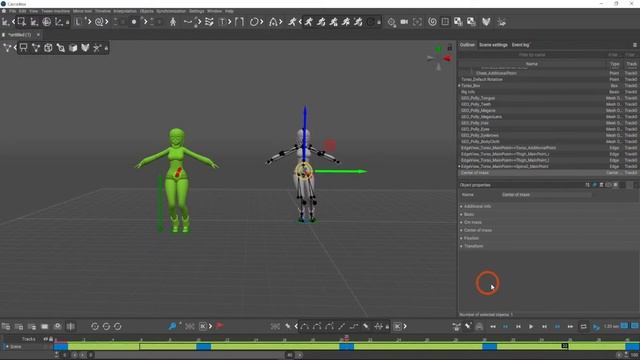Image resolution: width=640 pixels, height=360 pixels.
Task: Click the red flag icon on timeline toolbar
Action: (220, 326)
